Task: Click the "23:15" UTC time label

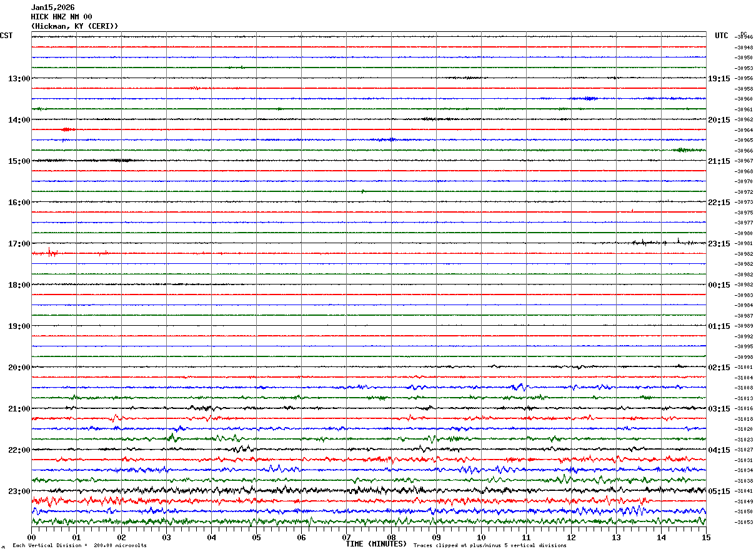Action: tap(719, 244)
